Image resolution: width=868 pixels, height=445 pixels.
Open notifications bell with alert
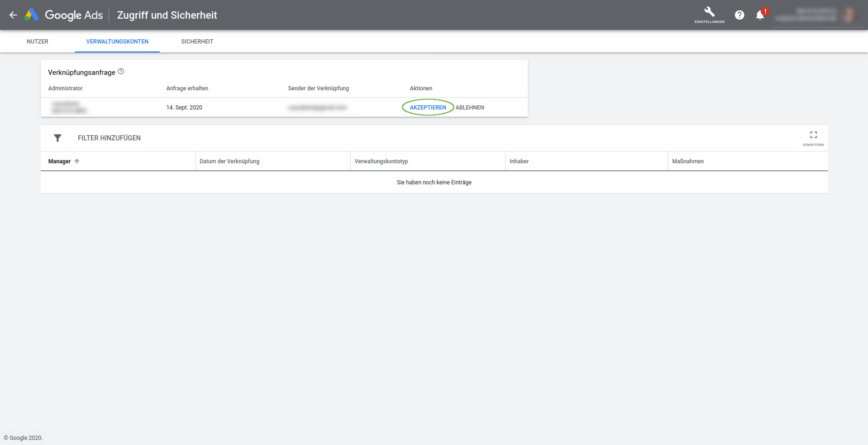(x=760, y=15)
